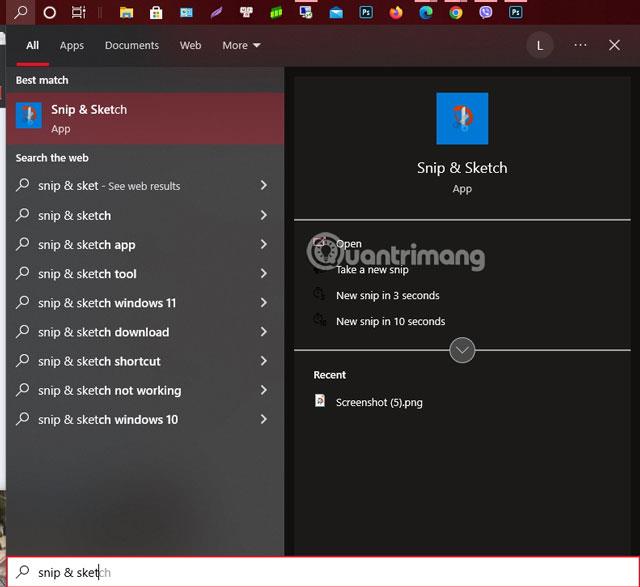
Task: Click Snip & Sketch icon in Best match
Action: click(x=29, y=116)
